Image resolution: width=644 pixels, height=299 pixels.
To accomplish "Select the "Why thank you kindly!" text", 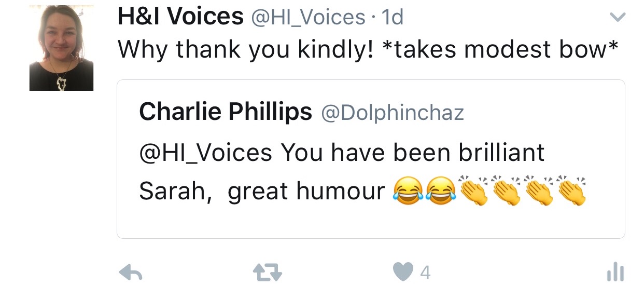I will click(x=246, y=50).
